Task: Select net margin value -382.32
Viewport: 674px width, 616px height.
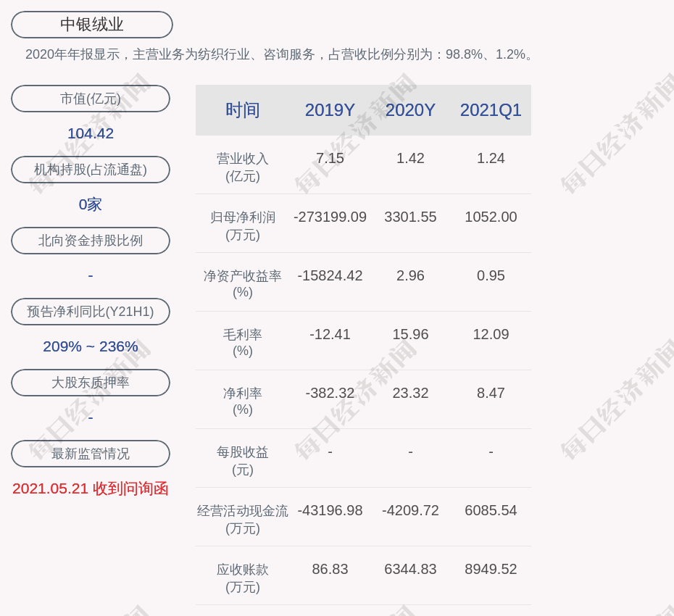Action: (x=330, y=393)
